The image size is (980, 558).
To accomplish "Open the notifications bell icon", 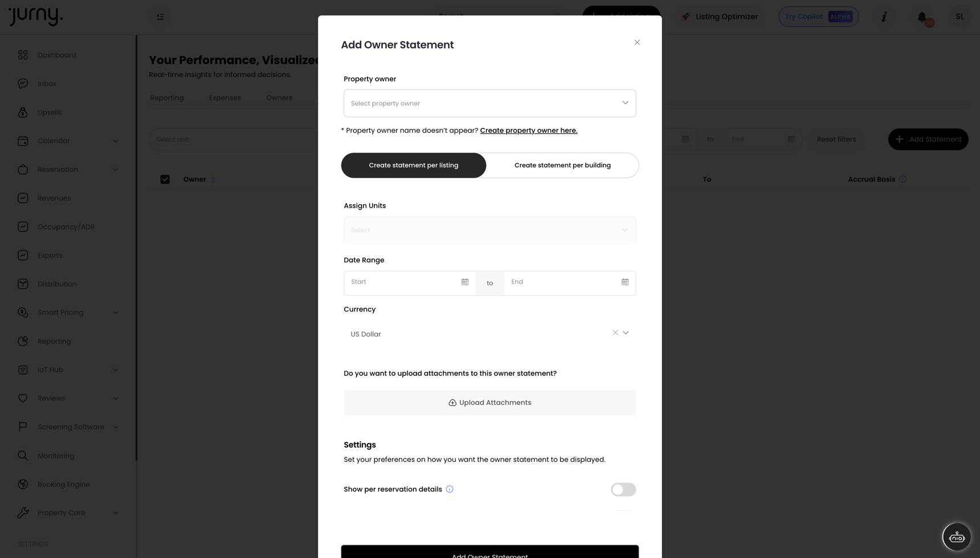I will tap(922, 17).
